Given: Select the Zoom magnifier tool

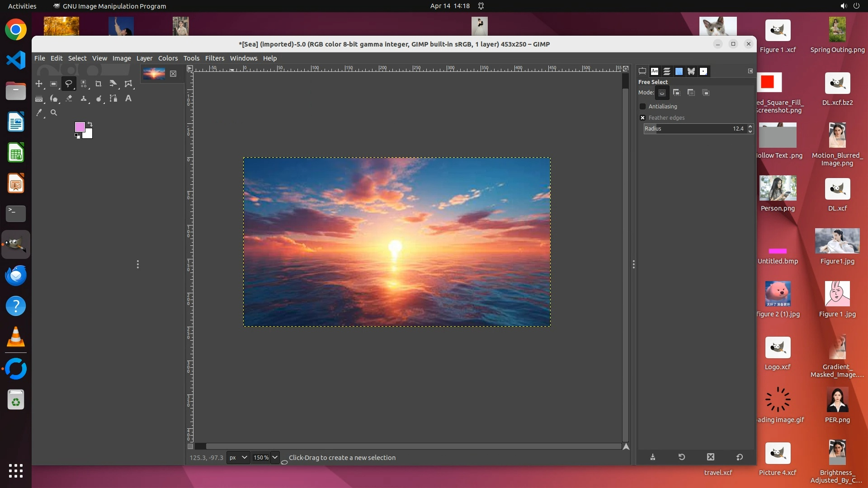Looking at the screenshot, I should pos(54,113).
